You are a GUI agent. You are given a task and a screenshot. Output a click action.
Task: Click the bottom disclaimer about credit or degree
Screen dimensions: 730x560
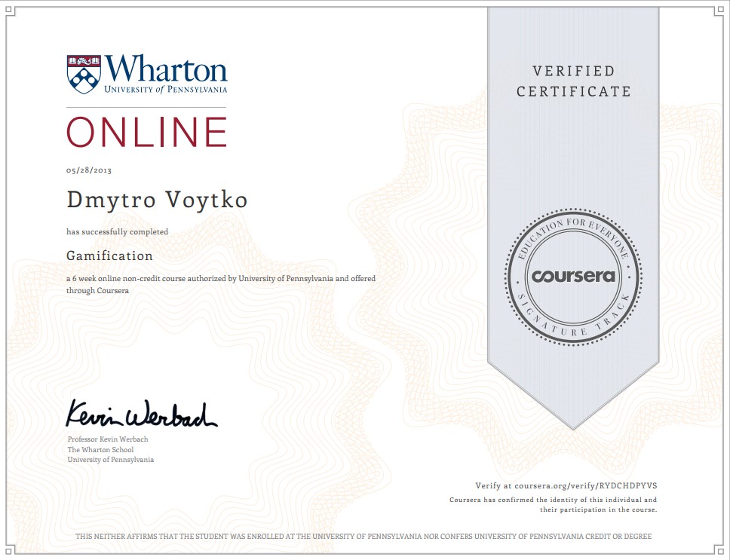point(364,537)
